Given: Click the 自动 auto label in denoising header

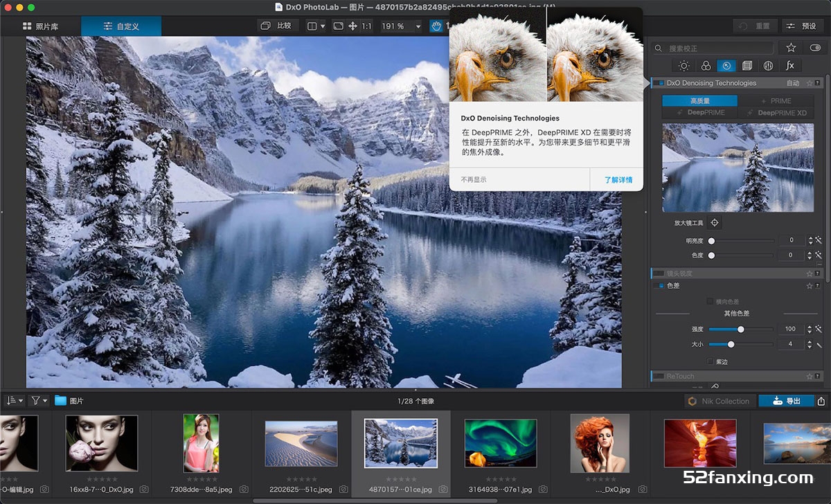Looking at the screenshot, I should tap(793, 83).
